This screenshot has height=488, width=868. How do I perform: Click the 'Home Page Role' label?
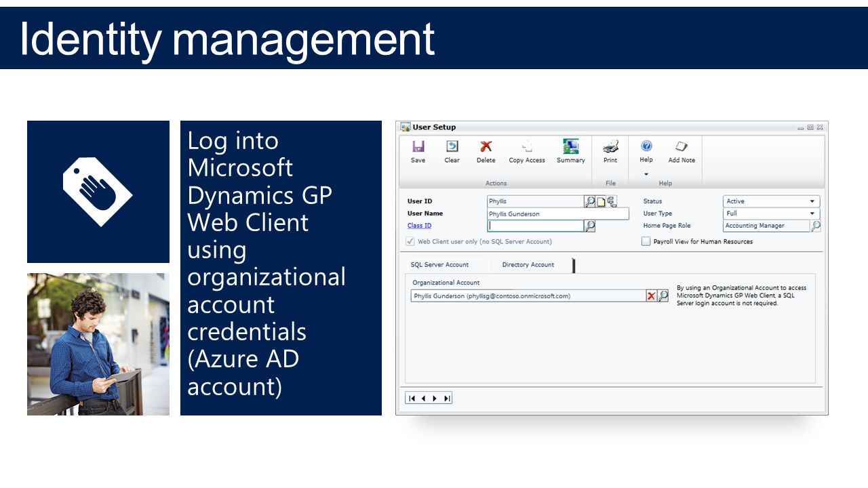coord(667,226)
